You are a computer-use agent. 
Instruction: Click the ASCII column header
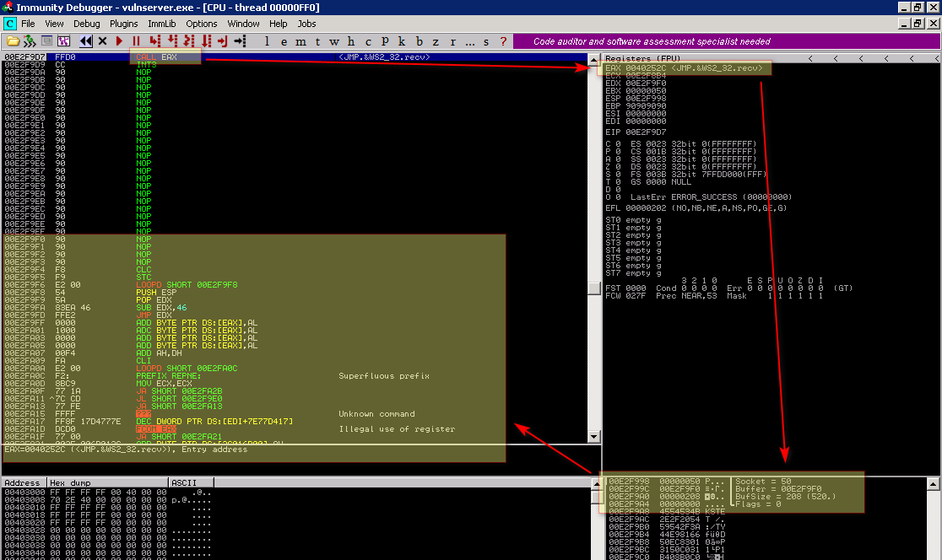point(191,482)
